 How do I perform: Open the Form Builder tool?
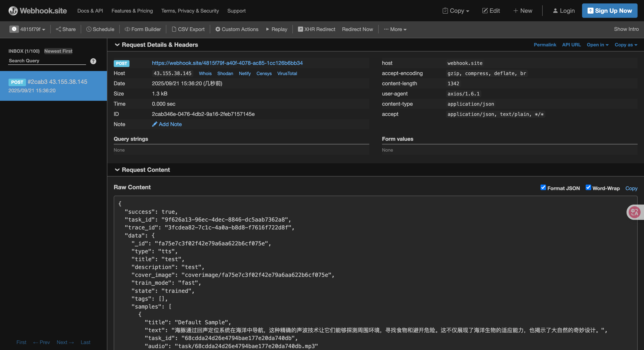point(143,29)
